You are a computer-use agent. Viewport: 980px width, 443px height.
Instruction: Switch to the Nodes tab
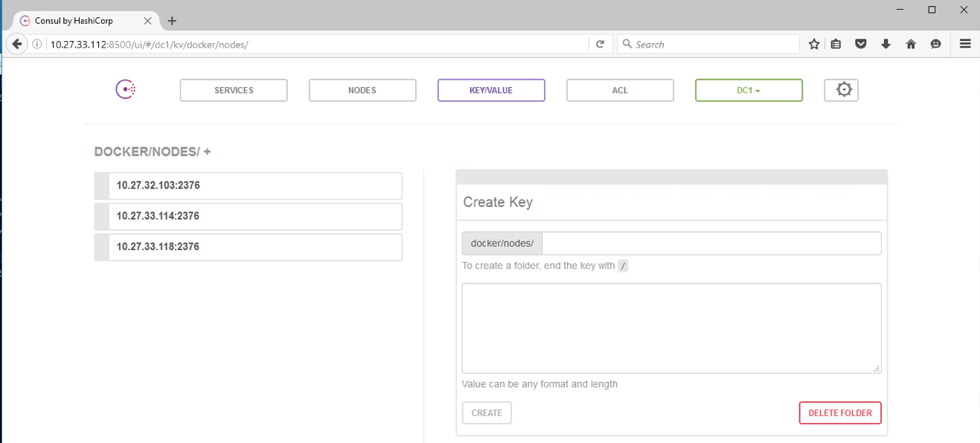362,90
